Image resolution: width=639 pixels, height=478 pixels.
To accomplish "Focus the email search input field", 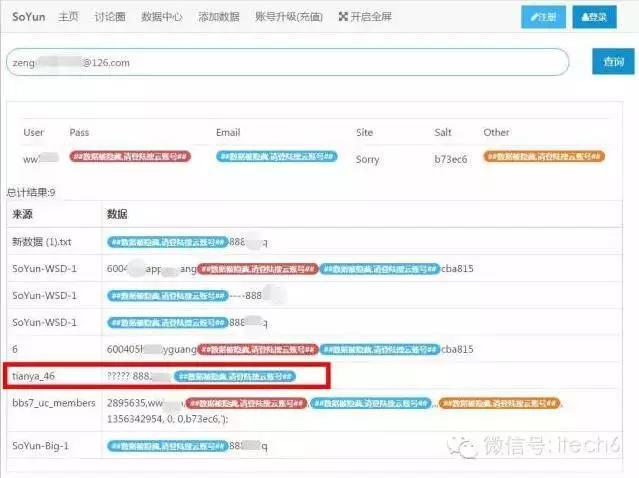I will [287, 62].
